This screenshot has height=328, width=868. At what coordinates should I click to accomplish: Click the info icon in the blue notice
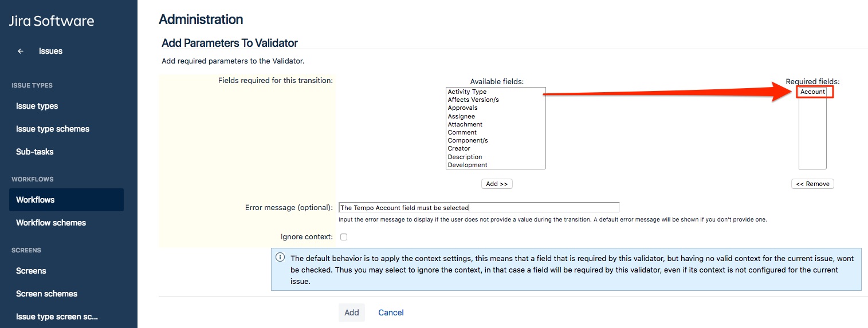[x=280, y=258]
